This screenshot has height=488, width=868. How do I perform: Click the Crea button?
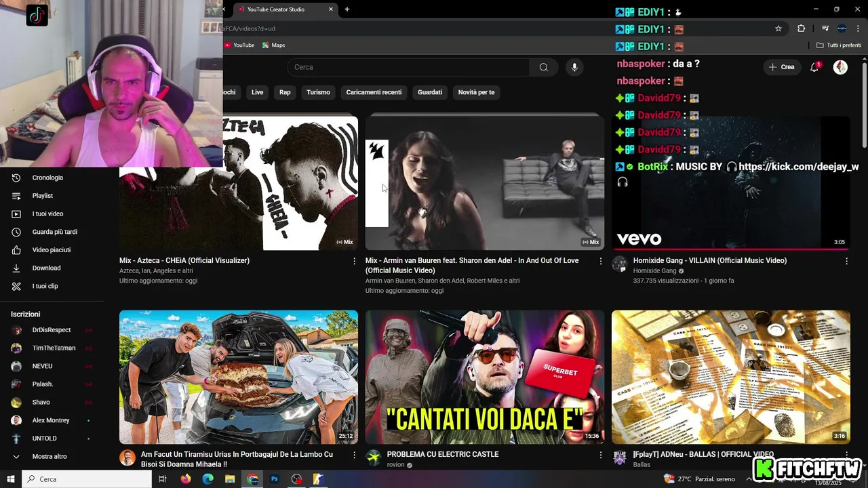point(781,67)
